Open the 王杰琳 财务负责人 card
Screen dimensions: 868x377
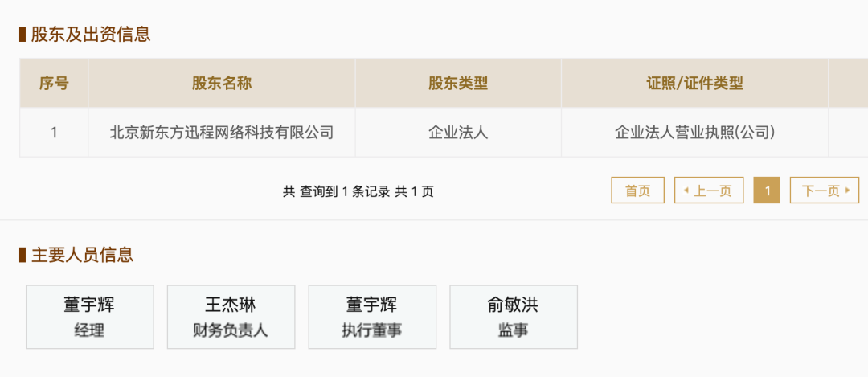pyautogui.click(x=231, y=317)
